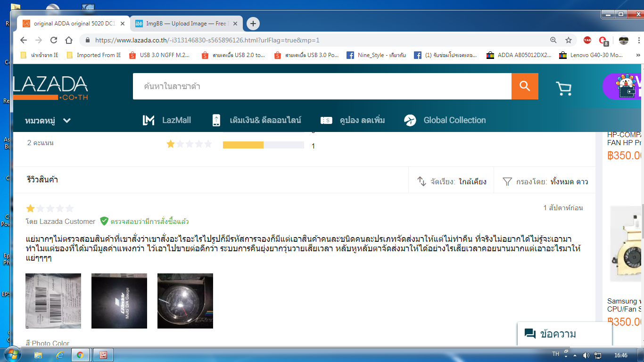Click the sort arrows icon beside จัดเรียง
The width and height of the screenshot is (644, 362).
[x=422, y=181]
